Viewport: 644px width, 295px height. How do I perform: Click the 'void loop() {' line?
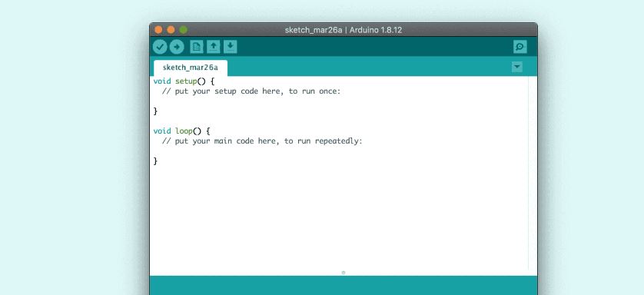181,131
